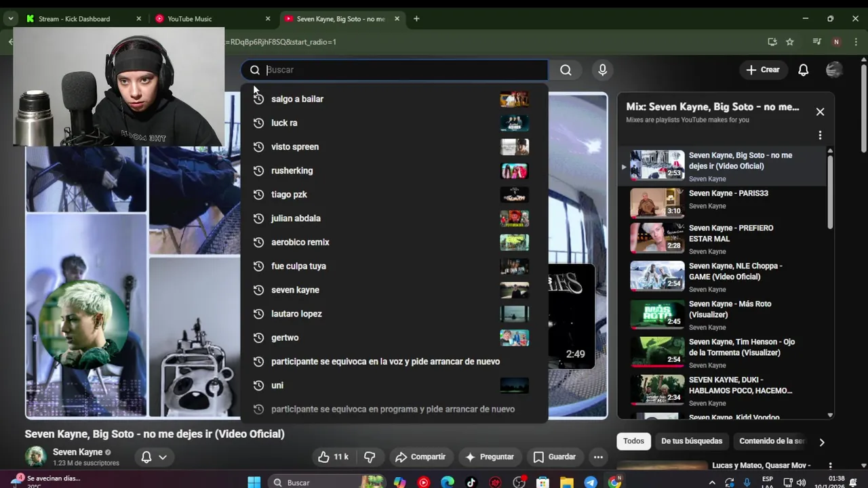Open the account avatar menu
The height and width of the screenshot is (488, 868).
(834, 70)
